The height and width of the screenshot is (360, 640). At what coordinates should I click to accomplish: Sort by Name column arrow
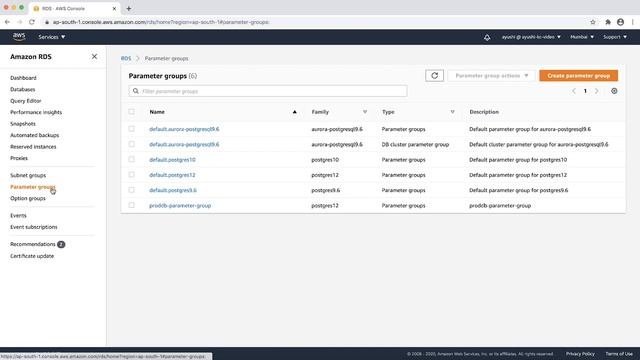tap(294, 112)
